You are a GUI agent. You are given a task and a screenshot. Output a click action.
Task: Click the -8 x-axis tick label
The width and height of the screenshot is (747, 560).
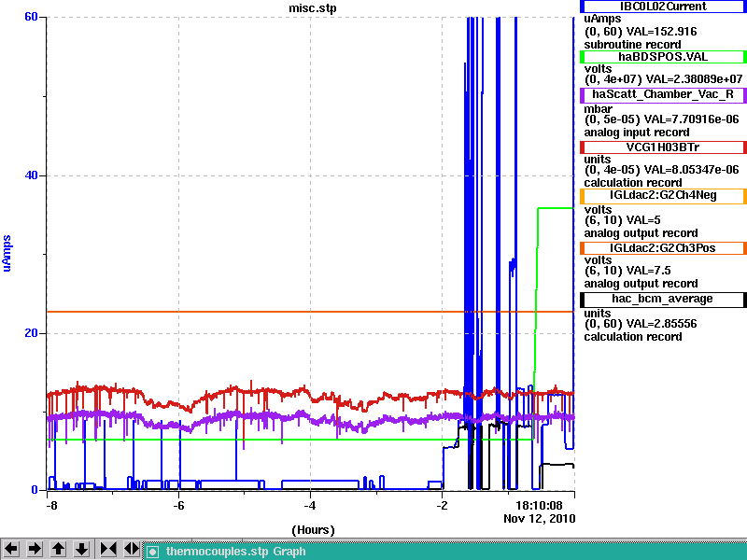51,505
